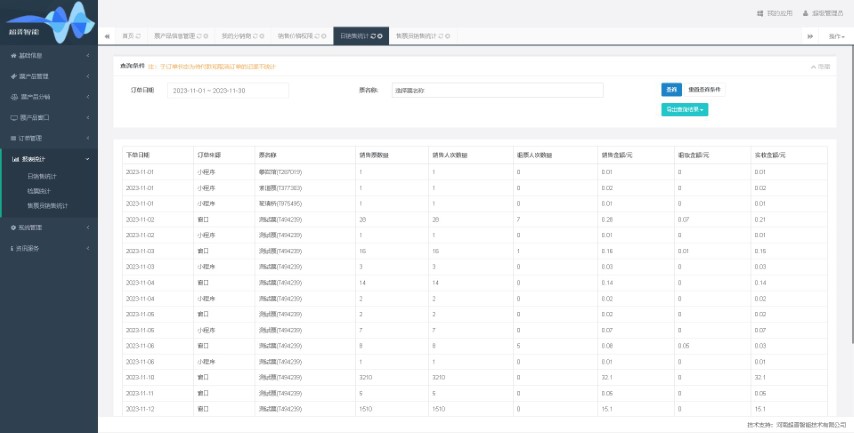Click the reset query conditions button
854x433 pixels.
[705, 90]
